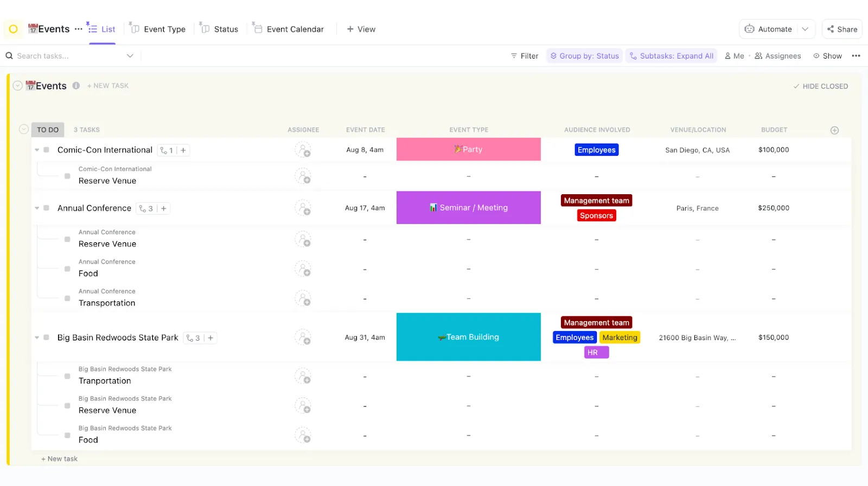
Task: Switch to the List view tab
Action: (x=101, y=29)
